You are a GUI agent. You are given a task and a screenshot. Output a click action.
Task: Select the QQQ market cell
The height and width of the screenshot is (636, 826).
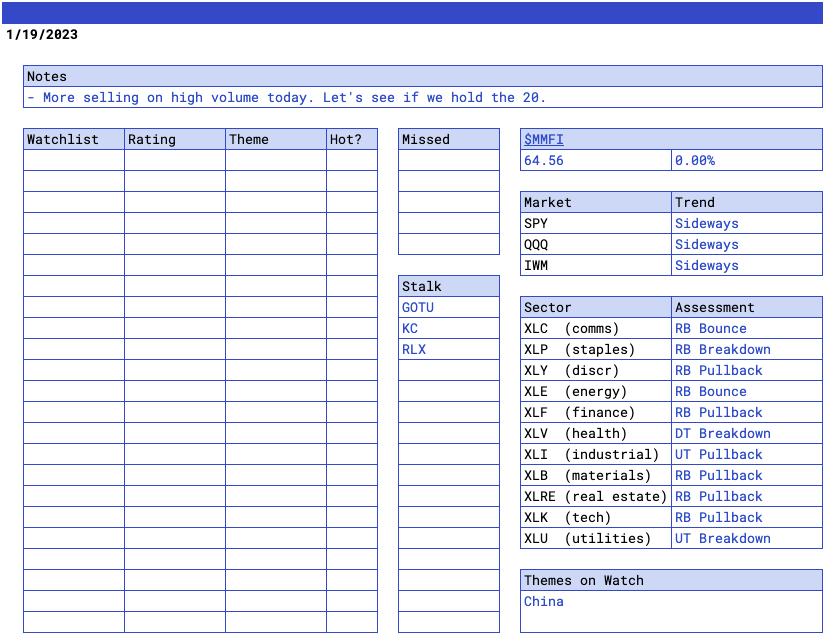[x=596, y=244]
